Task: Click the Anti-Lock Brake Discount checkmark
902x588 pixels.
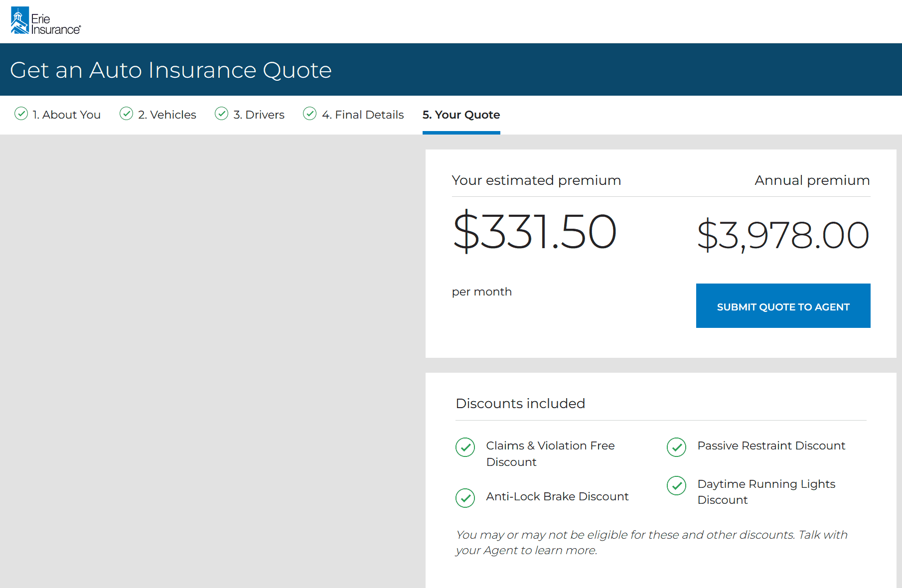Action: click(x=465, y=498)
